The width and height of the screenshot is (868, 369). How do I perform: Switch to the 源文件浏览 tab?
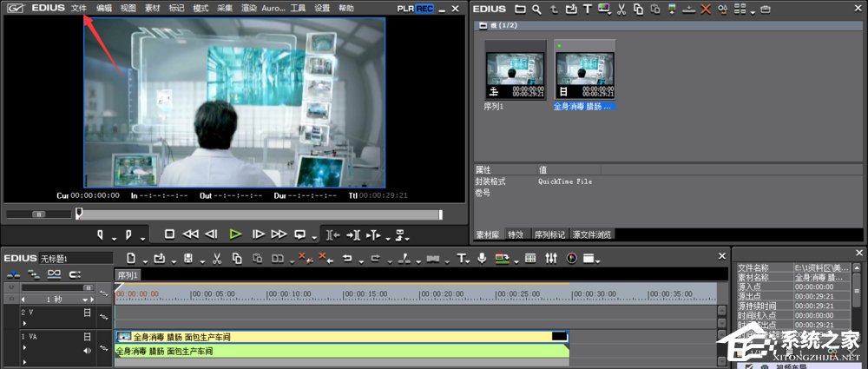[591, 234]
